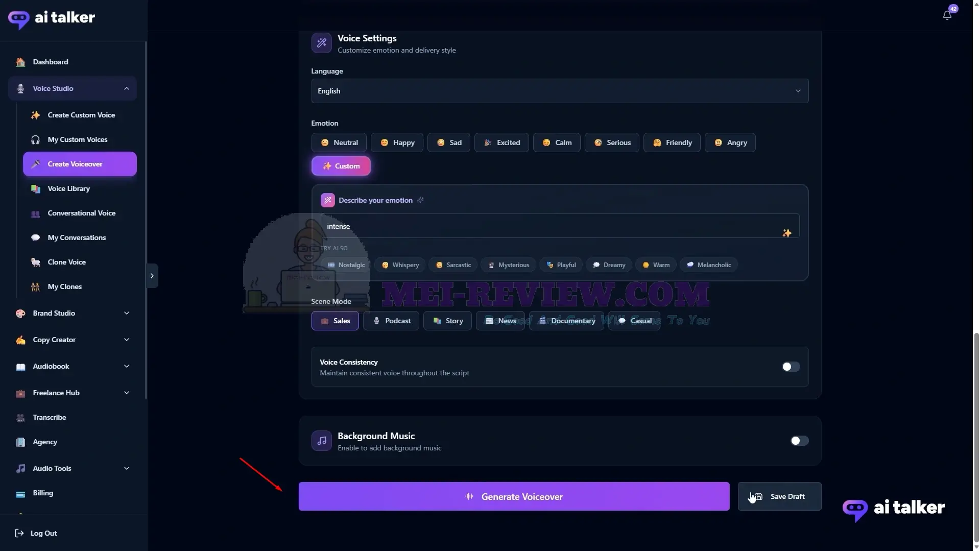Image resolution: width=980 pixels, height=551 pixels.
Task: Select the Neutral emotion option
Action: point(339,142)
